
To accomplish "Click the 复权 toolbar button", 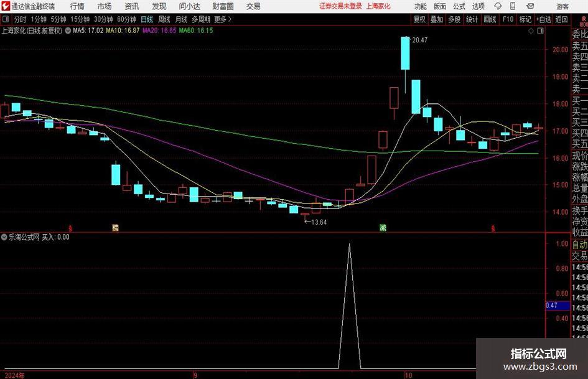I will tap(419, 19).
